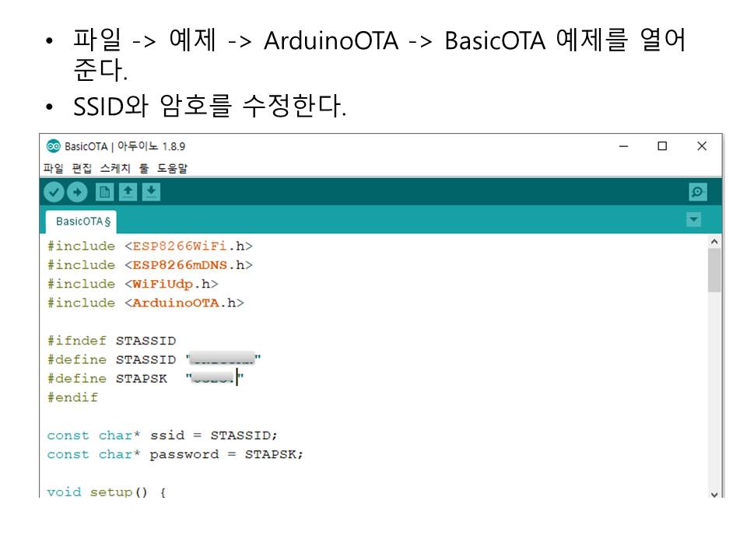This screenshot has width=747, height=560.
Task: Click the 'ssid = STASSID;' line
Action: coord(162,436)
